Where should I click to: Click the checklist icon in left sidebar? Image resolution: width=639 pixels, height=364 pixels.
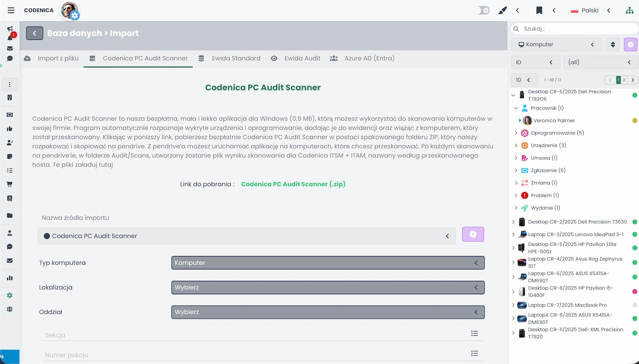click(x=9, y=170)
